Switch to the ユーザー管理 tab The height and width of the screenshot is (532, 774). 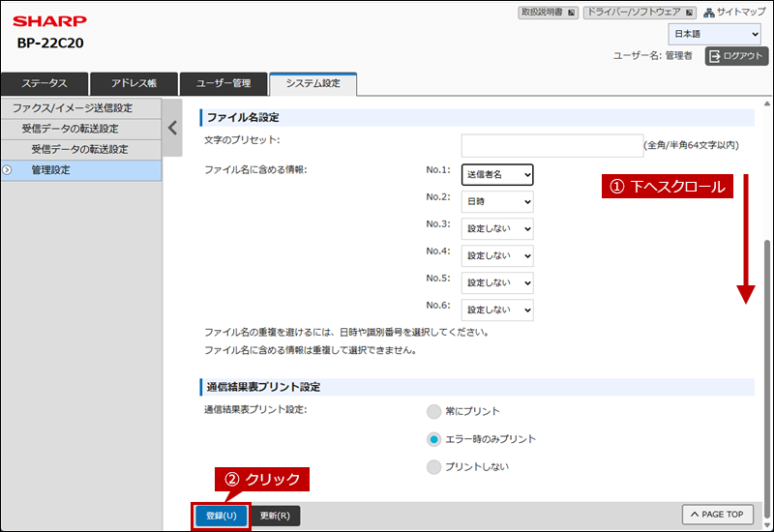pos(223,84)
